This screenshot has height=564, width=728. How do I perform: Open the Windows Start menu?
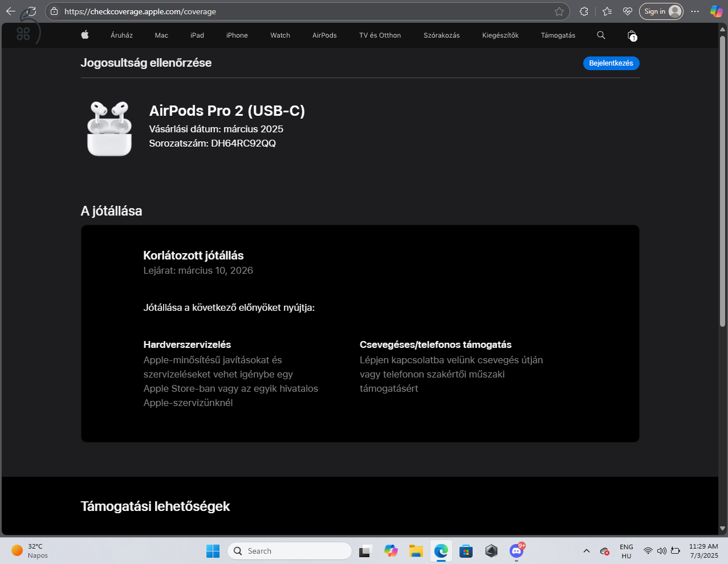tap(213, 551)
